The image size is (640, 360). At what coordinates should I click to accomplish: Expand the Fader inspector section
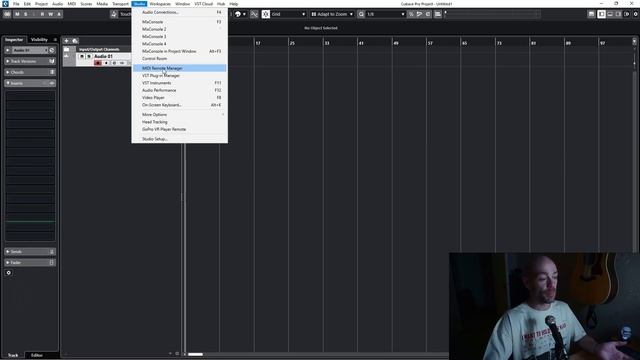30,262
